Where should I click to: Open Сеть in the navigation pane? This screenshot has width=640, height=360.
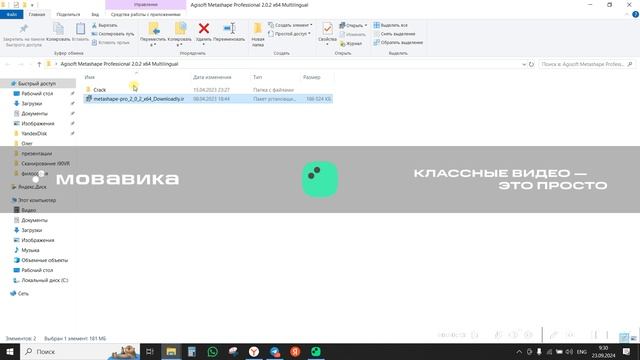pyautogui.click(x=23, y=293)
